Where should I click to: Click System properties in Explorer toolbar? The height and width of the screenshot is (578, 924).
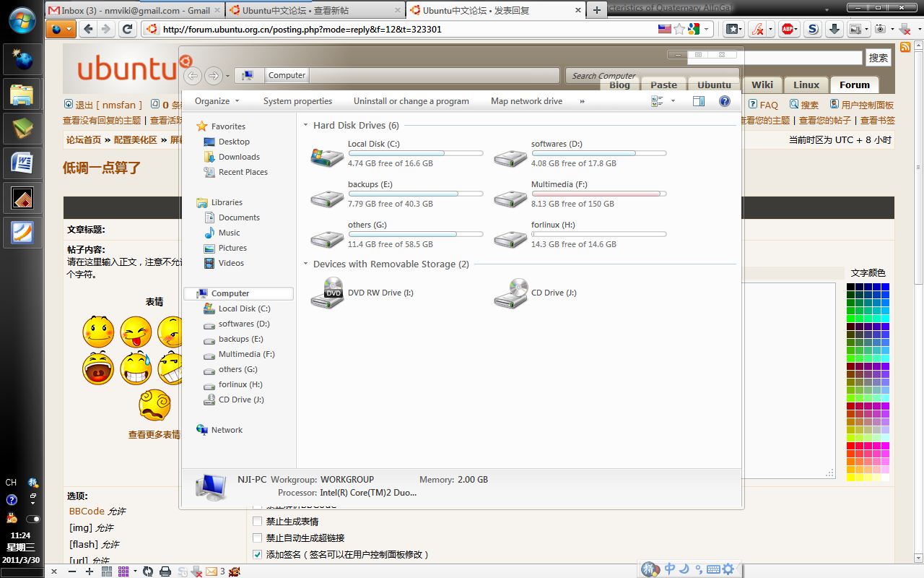297,101
